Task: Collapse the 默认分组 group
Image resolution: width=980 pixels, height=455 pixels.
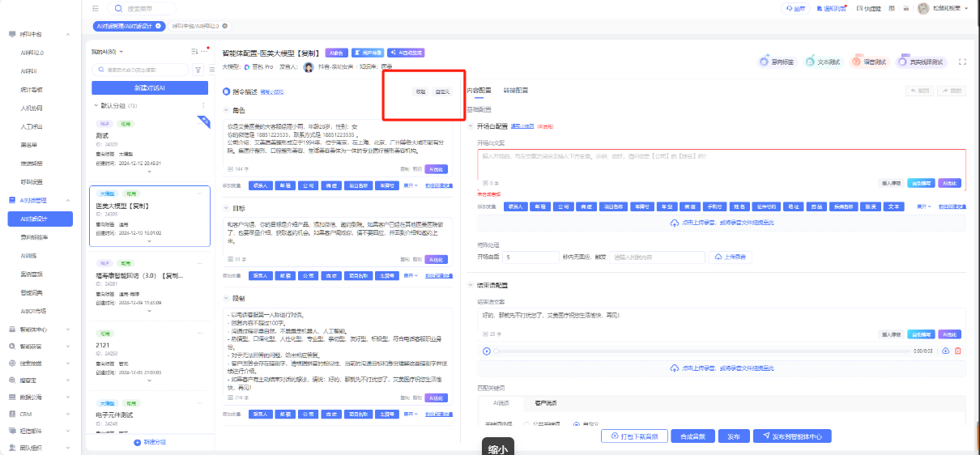Action: [96, 105]
